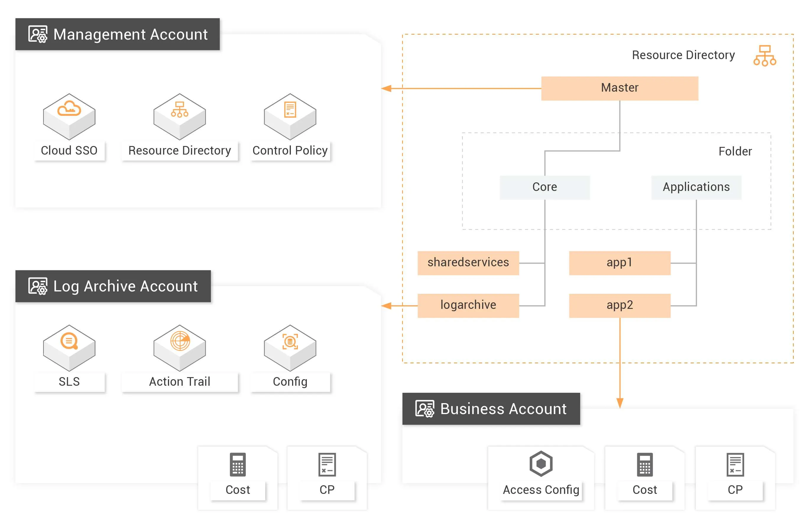Click the Management Account header icon

[x=38, y=34]
